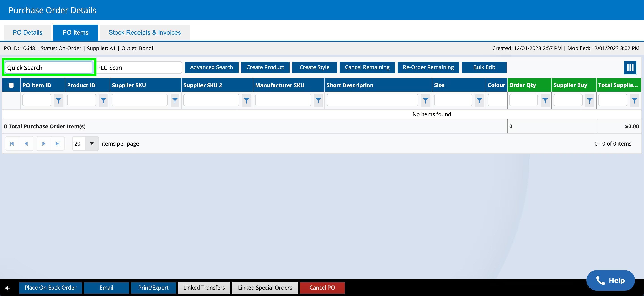This screenshot has height=296, width=644.
Task: Click the PLU Scan input box
Action: (x=139, y=68)
